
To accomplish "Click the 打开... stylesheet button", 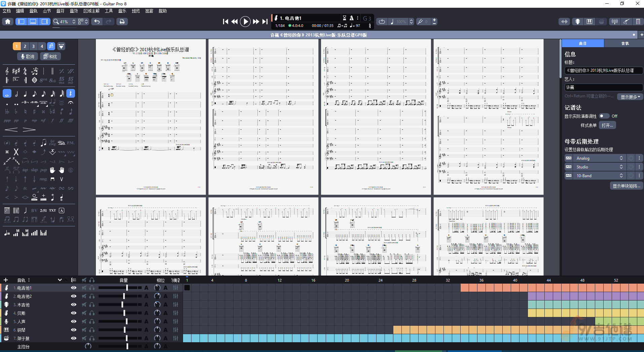I will (x=607, y=125).
